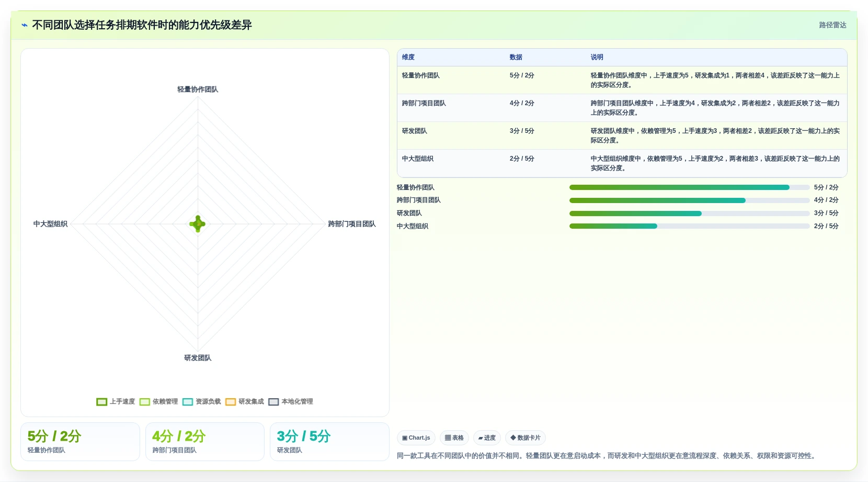Click the 3分 / 5分 value in table
This screenshot has width=868, height=482.
coord(522,131)
